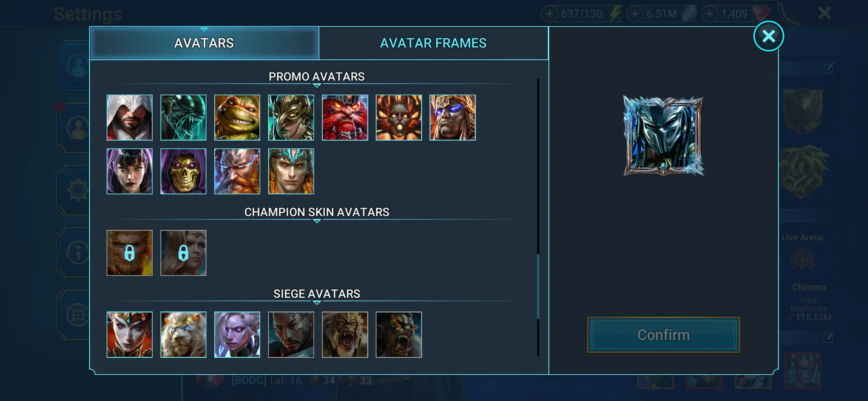Screen dimensions: 868x401
Task: Pick the orange ninja turtle avatar
Action: pyautogui.click(x=237, y=117)
